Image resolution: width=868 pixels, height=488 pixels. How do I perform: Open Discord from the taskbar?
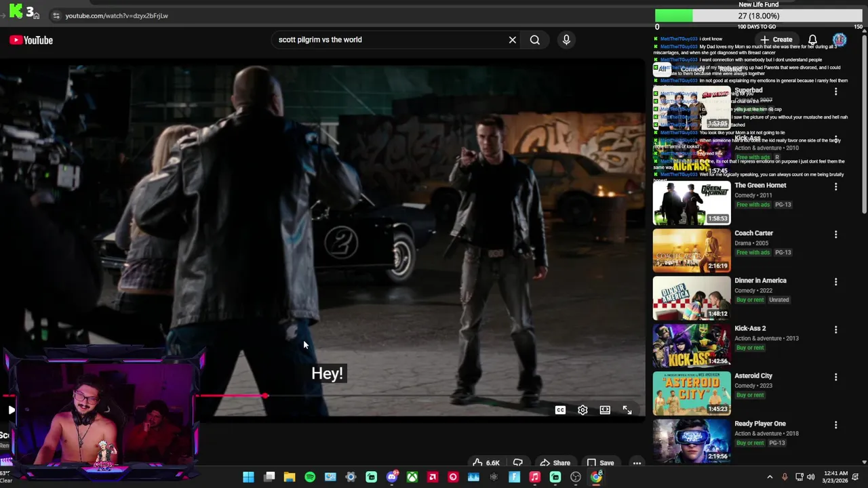[x=392, y=477]
